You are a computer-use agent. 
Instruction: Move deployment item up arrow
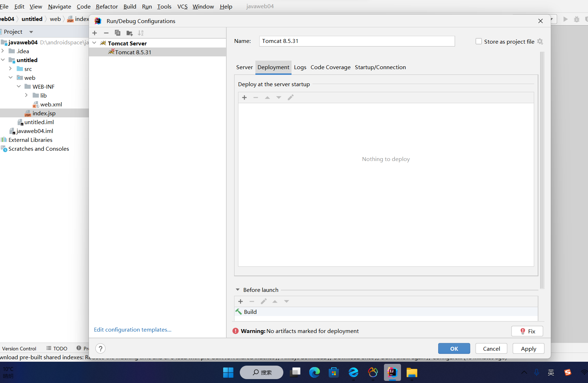click(x=267, y=98)
